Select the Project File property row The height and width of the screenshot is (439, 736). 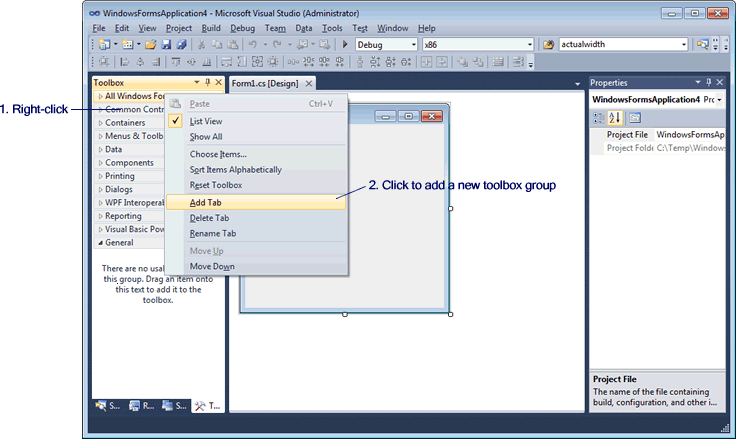(x=628, y=134)
